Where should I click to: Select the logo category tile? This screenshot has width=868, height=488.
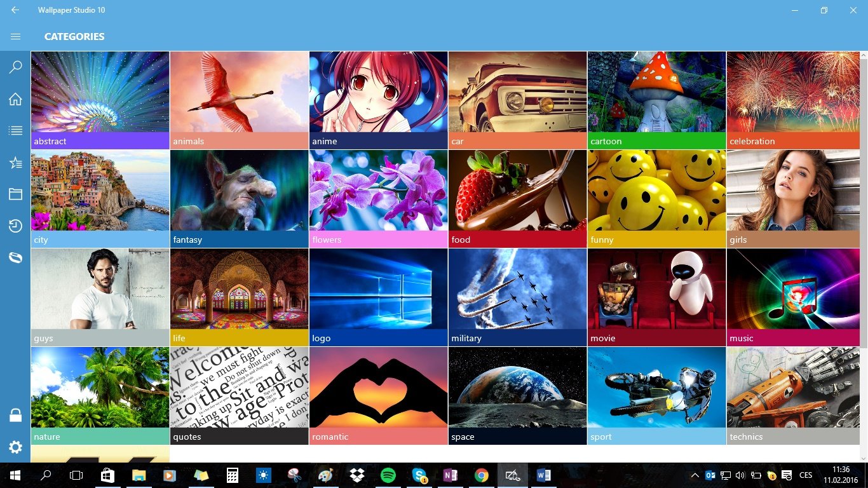pyautogui.click(x=379, y=297)
